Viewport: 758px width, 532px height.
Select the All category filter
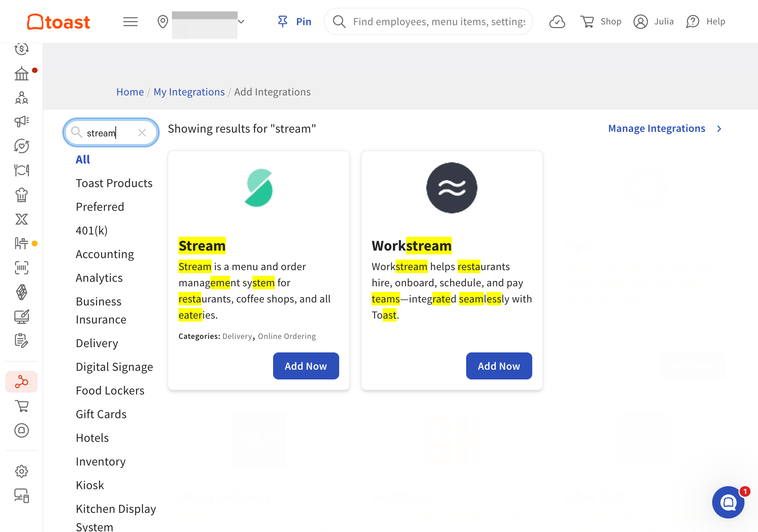tap(83, 160)
